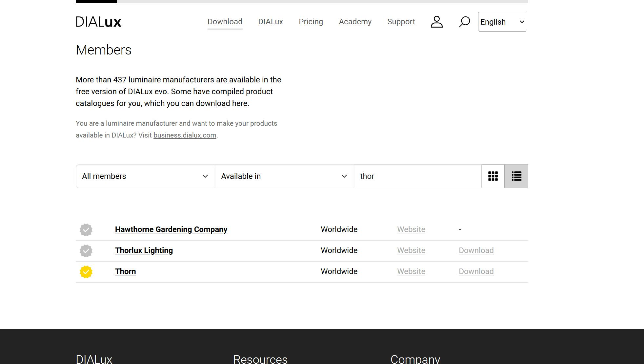Click the search magnifier icon
Image resolution: width=644 pixels, height=364 pixels.
[x=464, y=22]
